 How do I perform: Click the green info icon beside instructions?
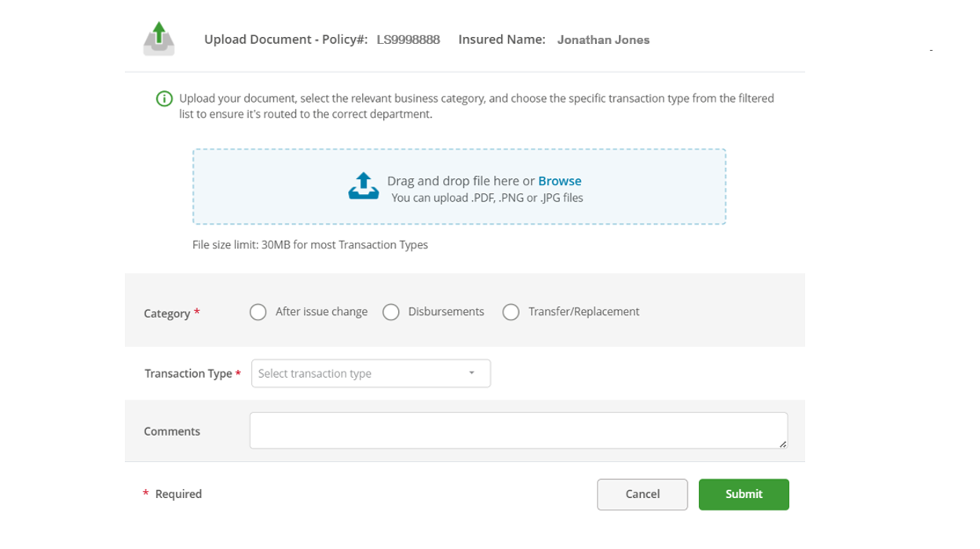click(x=164, y=99)
